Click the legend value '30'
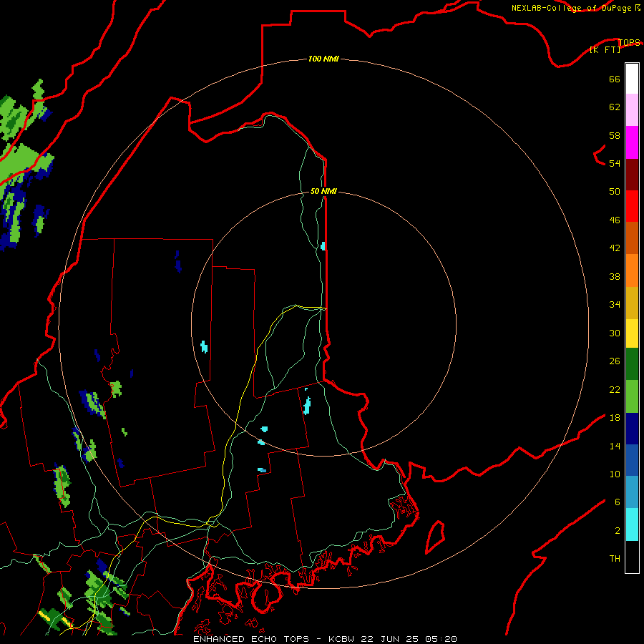This screenshot has width=644, height=644. tap(615, 333)
